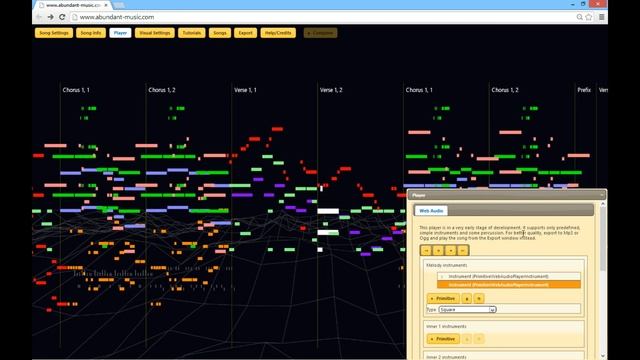Screen dimensions: 640x360
Task: Close the abundant-music browser tab
Action: [x=106, y=5]
